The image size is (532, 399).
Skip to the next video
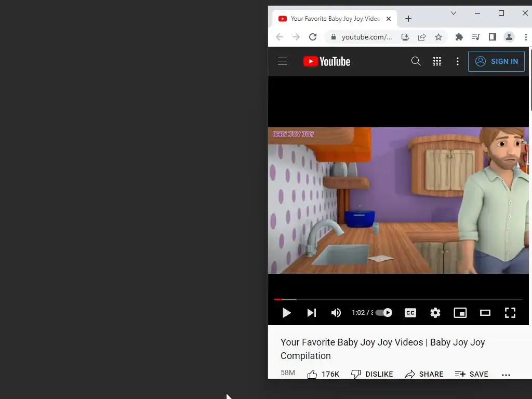(312, 313)
